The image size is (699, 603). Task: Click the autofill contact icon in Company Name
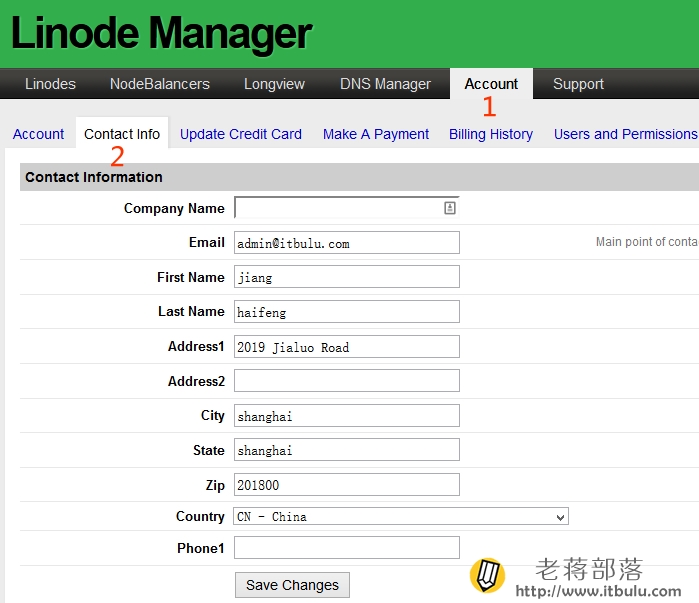[449, 208]
